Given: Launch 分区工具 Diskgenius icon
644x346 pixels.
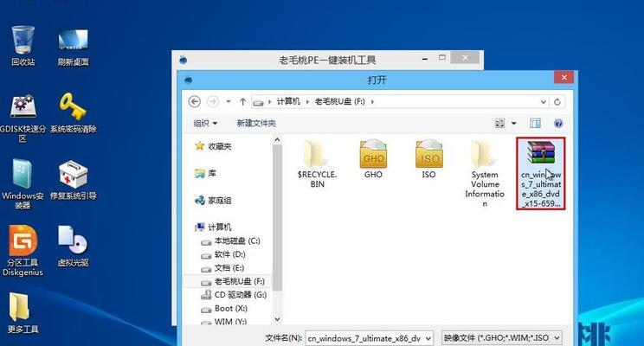Looking at the screenshot, I should tap(23, 251).
